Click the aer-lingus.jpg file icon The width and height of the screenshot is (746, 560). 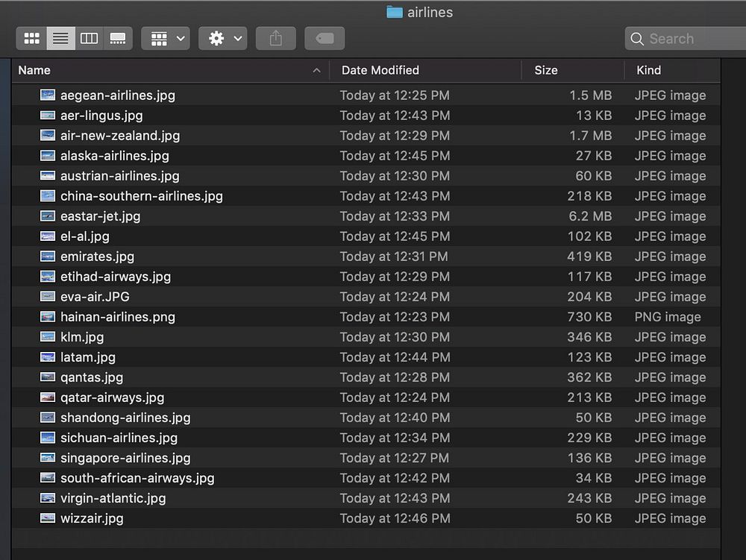click(x=48, y=115)
